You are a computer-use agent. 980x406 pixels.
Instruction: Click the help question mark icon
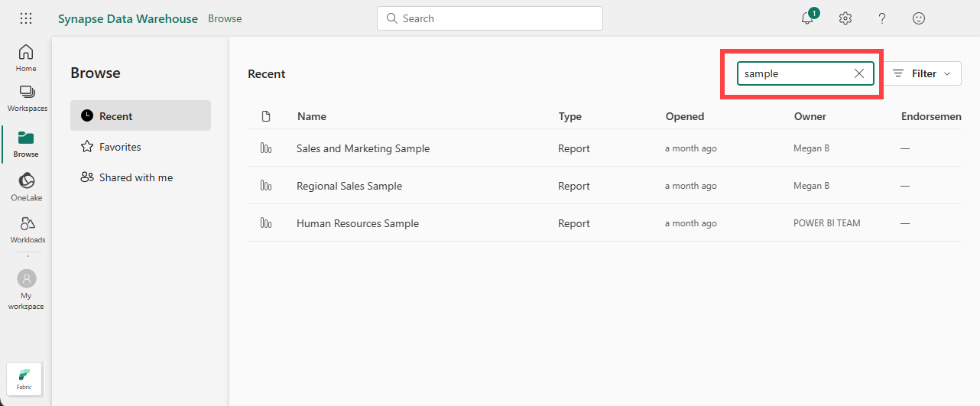coord(882,18)
